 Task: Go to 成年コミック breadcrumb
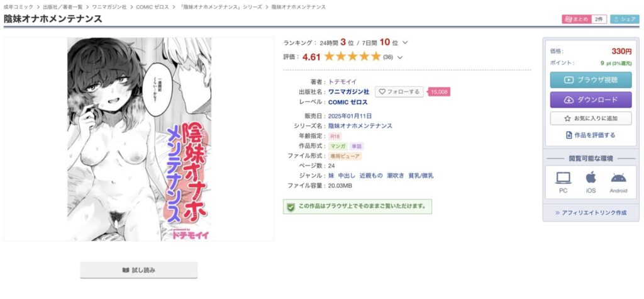[18, 7]
